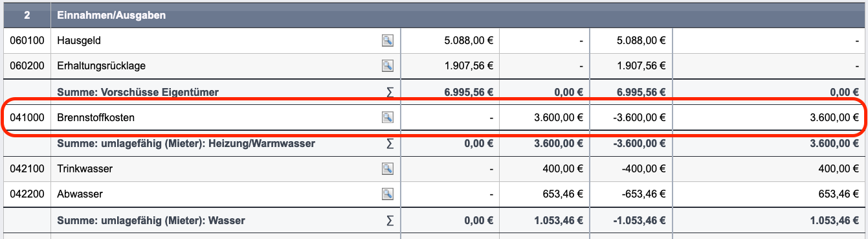
Task: Click the Trinkwasser row label
Action: (85, 169)
